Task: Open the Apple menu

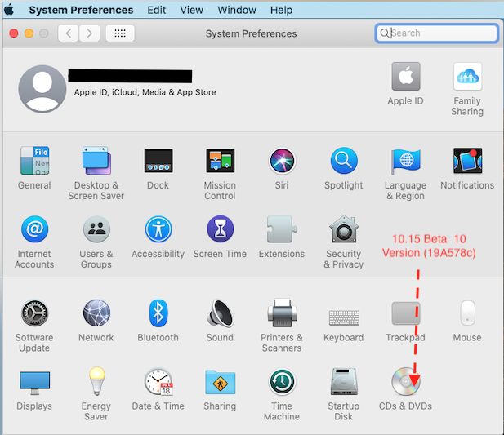Action: point(9,10)
